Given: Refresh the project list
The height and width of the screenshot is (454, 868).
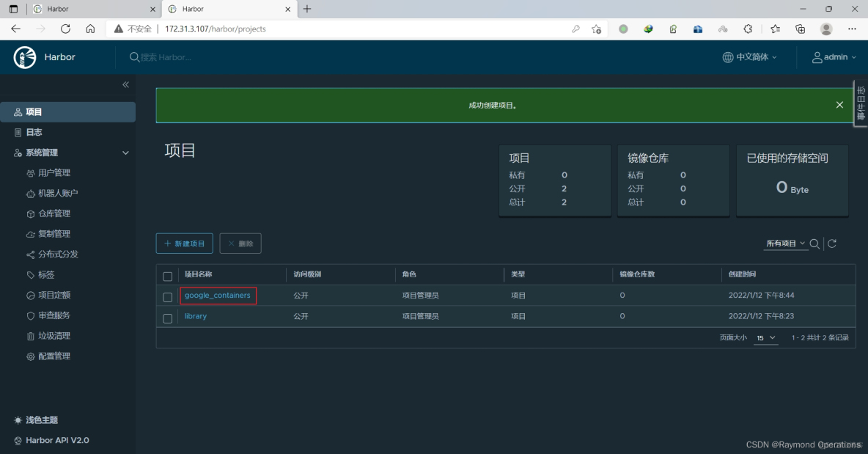Looking at the screenshot, I should [x=832, y=244].
